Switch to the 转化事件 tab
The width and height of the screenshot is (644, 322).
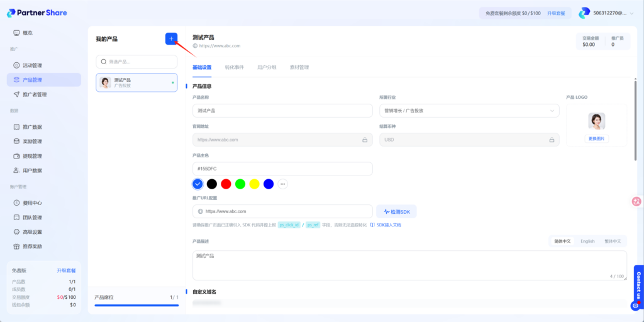click(x=234, y=67)
